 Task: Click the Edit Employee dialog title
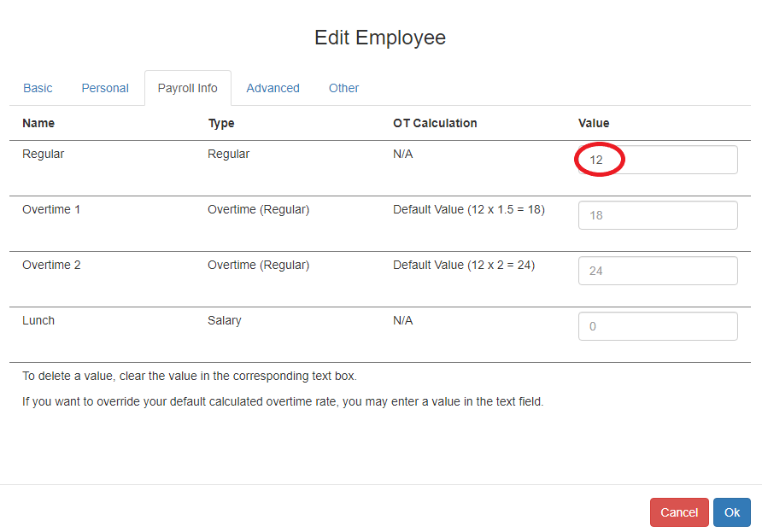pos(380,38)
